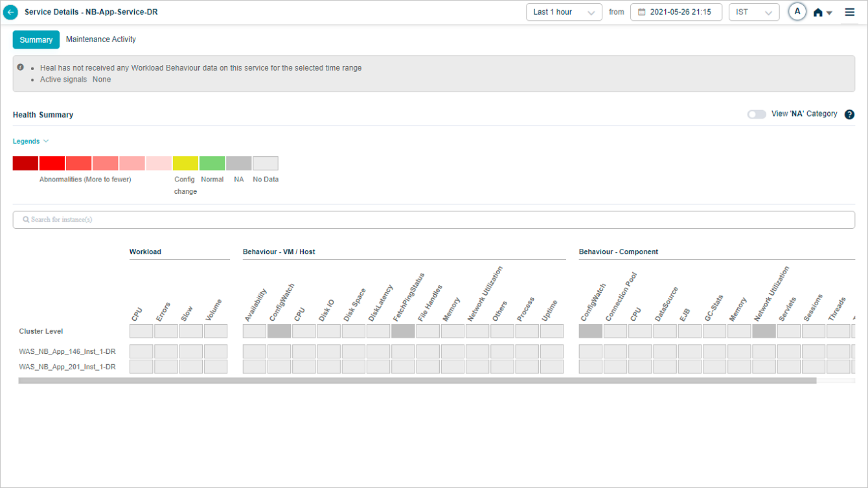Click the Search for instance(s) field
Image resolution: width=868 pixels, height=488 pixels.
pos(434,220)
